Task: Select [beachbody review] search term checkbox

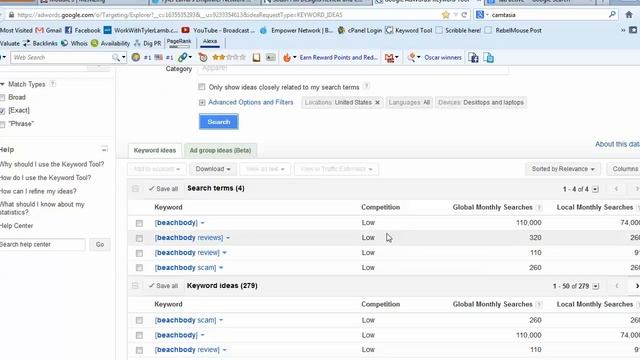Action: 139,253
